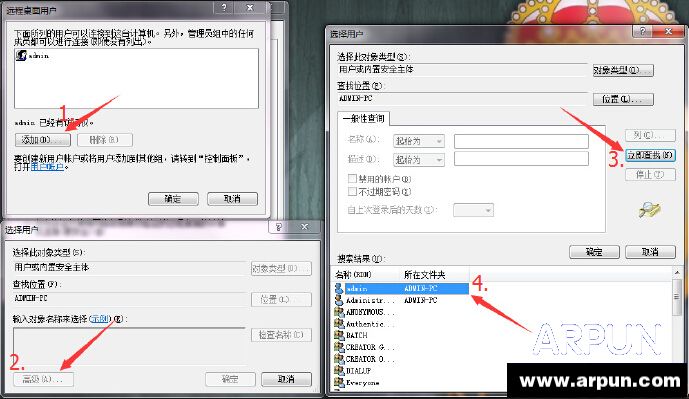Click 位置(L)... in lower-left Select Users dialog

(281, 299)
